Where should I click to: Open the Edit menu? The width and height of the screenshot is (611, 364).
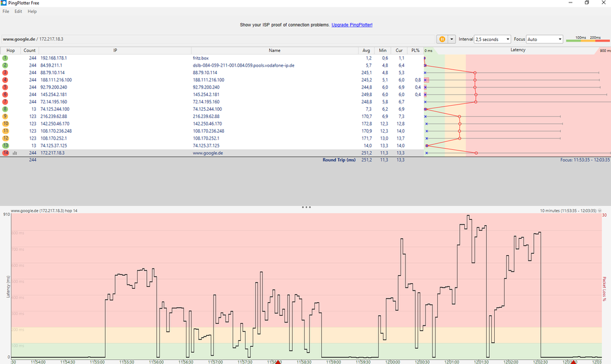coord(18,11)
